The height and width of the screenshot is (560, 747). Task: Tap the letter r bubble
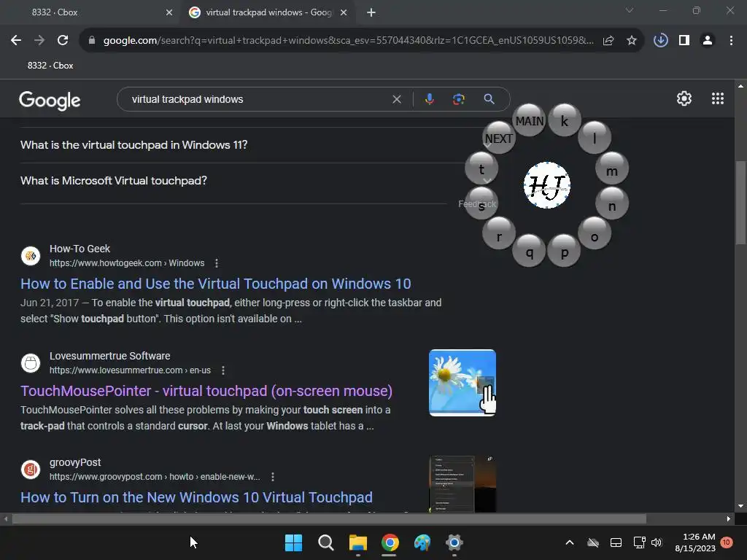(499, 233)
